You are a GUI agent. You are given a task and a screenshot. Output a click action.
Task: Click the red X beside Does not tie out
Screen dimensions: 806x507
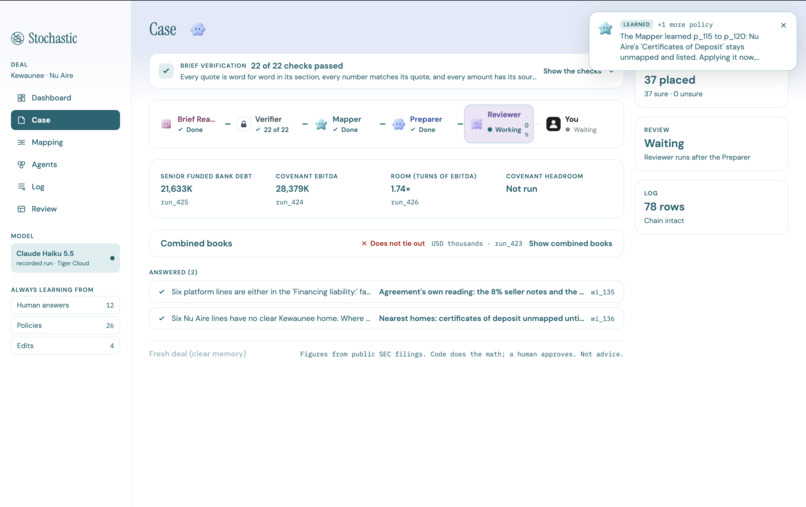(x=364, y=244)
